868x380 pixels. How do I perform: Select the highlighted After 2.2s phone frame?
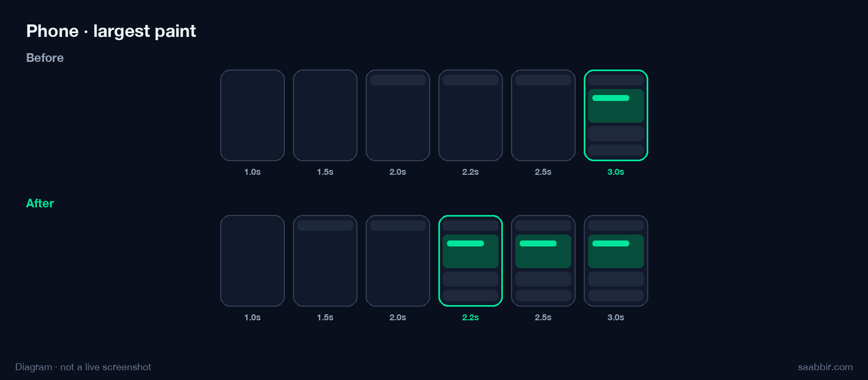[x=470, y=261]
